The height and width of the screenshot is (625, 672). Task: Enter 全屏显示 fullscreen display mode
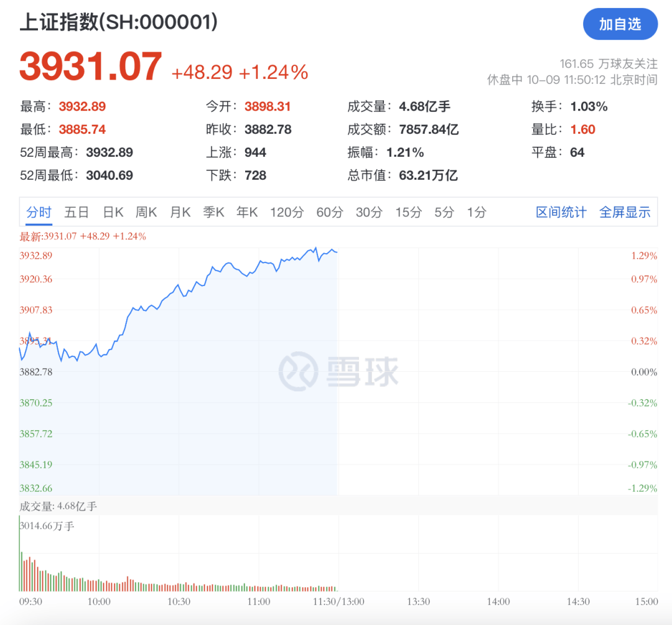tap(625, 212)
